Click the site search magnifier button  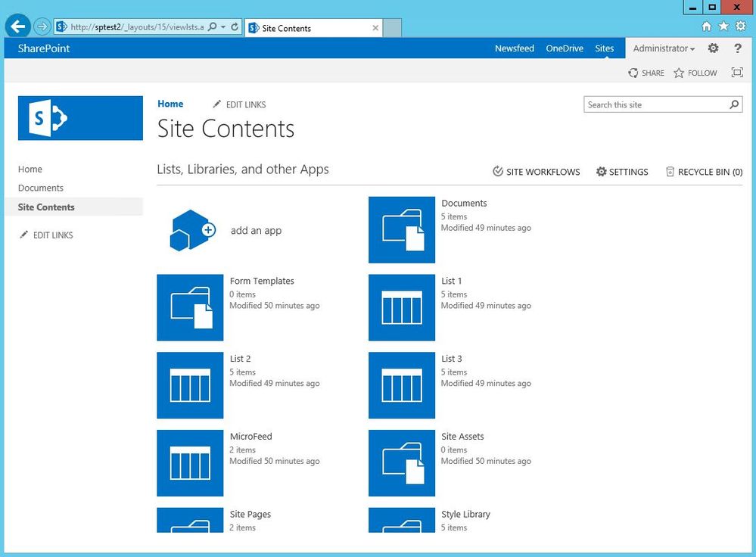734,104
